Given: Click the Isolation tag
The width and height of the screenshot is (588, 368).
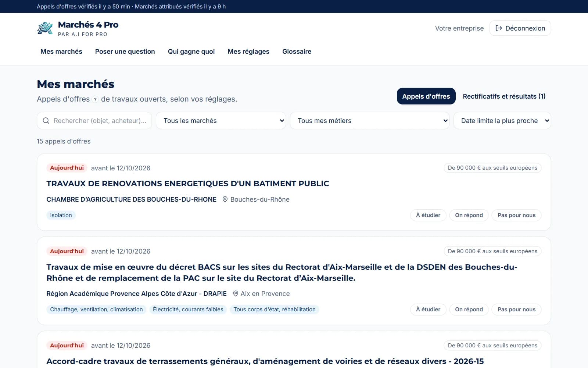Looking at the screenshot, I should [x=61, y=215].
